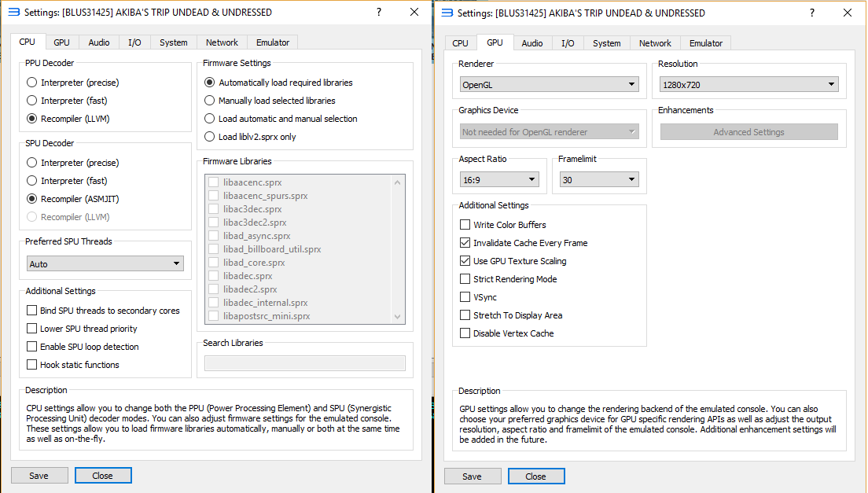Viewport: 868px width, 493px height.
Task: Expand the Resolution 1280x720 dropdown
Action: [748, 84]
